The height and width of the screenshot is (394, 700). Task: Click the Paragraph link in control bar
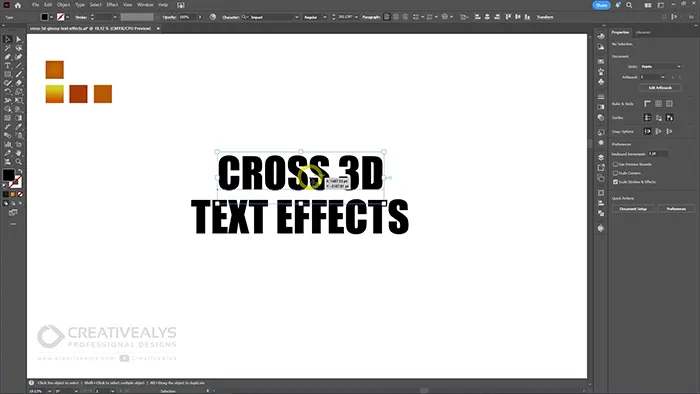[x=371, y=17]
